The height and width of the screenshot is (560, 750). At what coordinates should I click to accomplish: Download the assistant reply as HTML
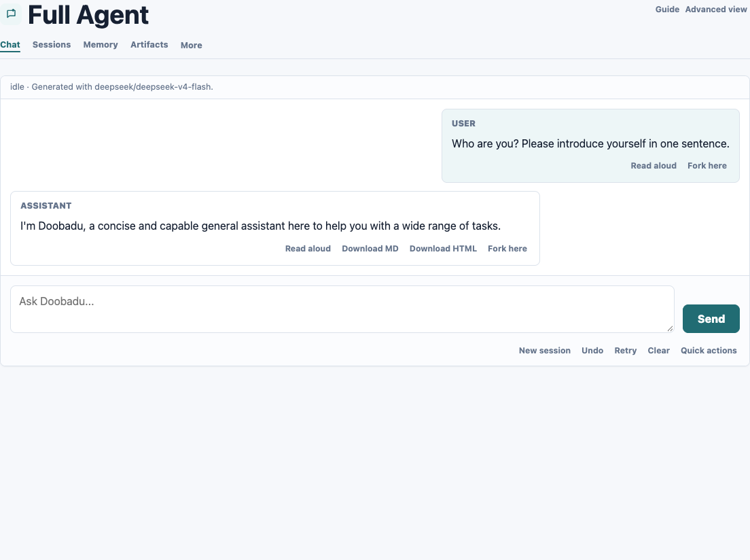(x=443, y=249)
